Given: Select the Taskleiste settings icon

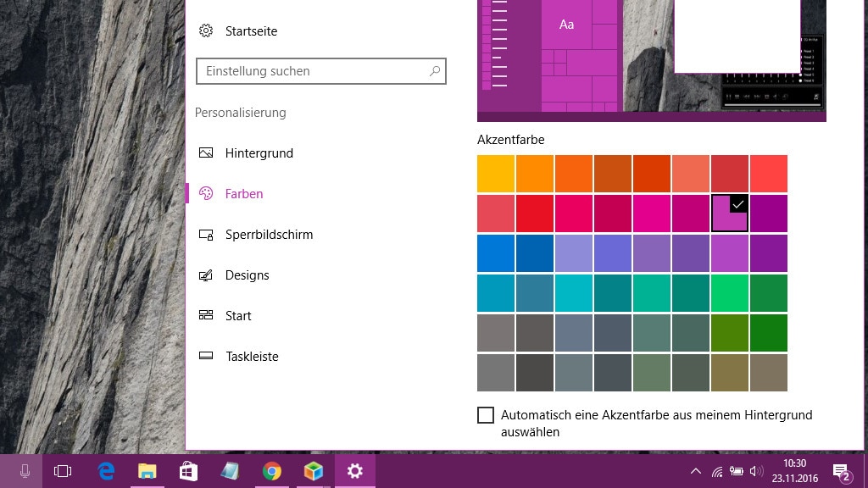Looking at the screenshot, I should [x=205, y=357].
